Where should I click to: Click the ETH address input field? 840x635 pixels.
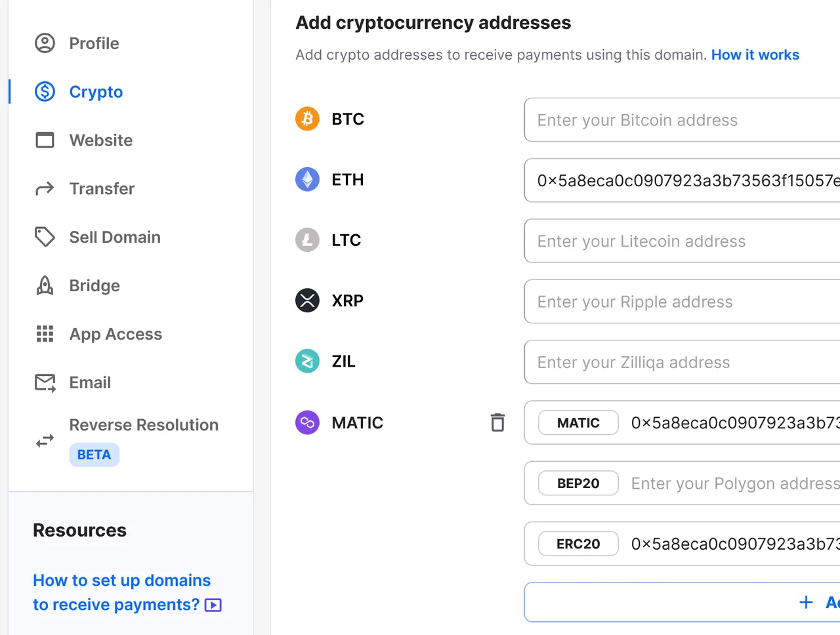click(682, 180)
